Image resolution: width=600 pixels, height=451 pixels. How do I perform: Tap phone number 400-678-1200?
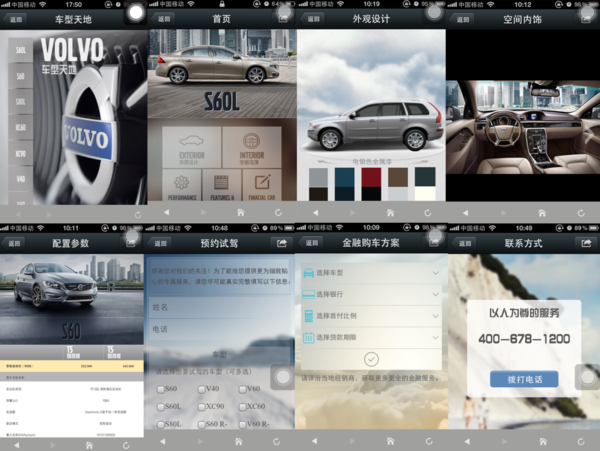(524, 339)
